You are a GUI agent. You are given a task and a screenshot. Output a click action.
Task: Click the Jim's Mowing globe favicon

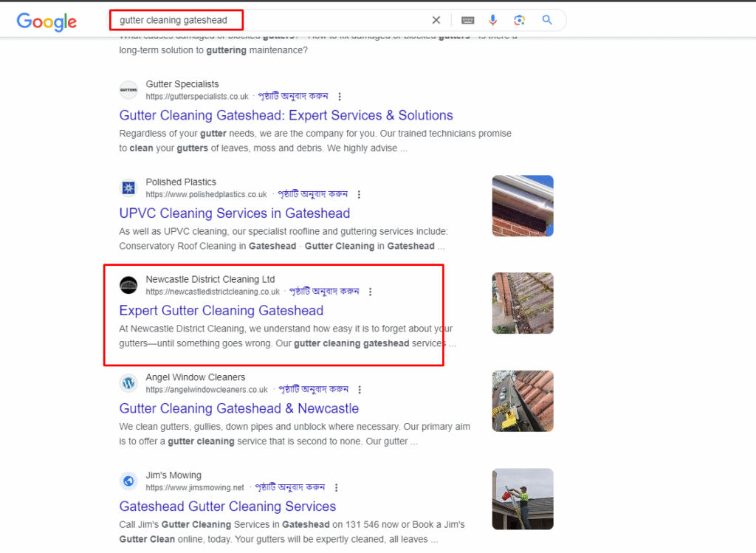(128, 481)
